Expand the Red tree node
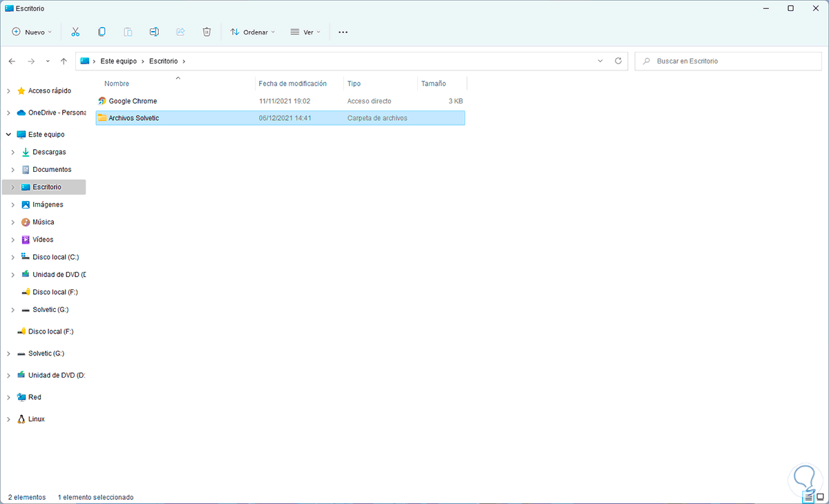This screenshot has height=504, width=829. click(x=8, y=397)
